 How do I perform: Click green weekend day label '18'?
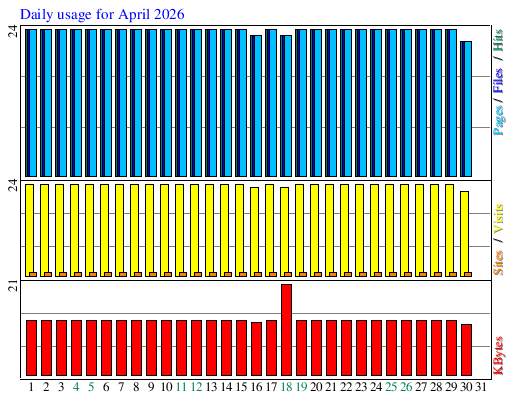click(286, 387)
